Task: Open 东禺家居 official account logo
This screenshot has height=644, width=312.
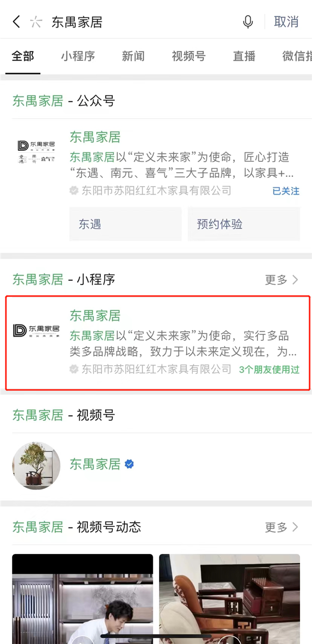Action: (36, 152)
